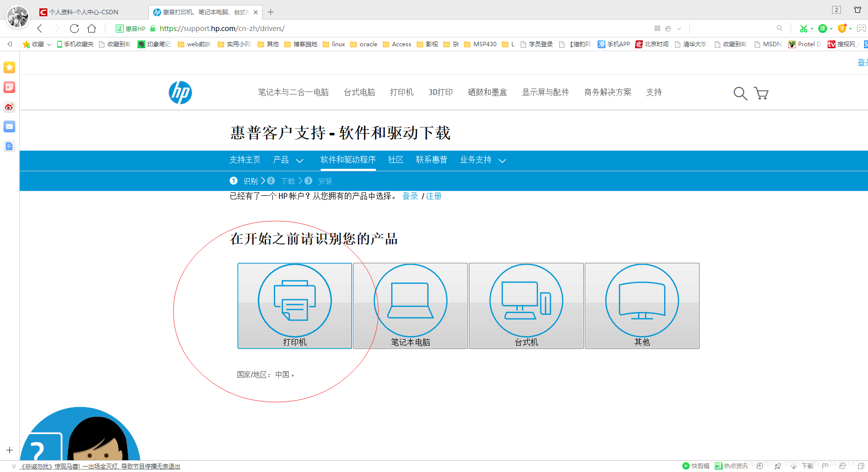Screen dimensions: 868x472
Task: Select the 台式机 desktop product tile
Action: [526, 306]
